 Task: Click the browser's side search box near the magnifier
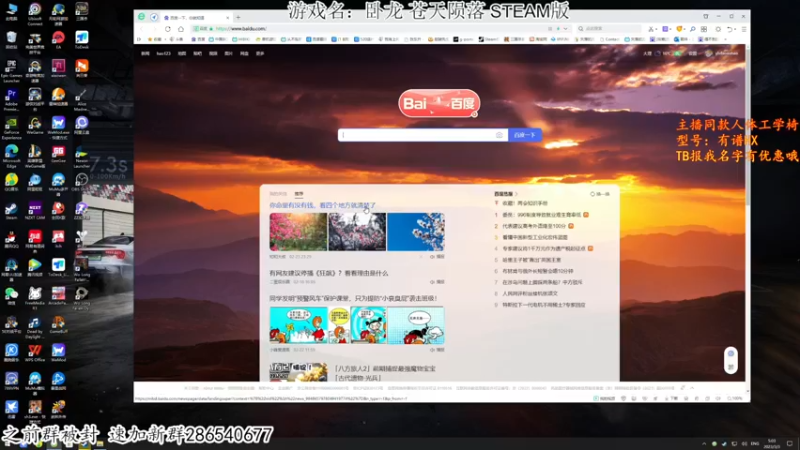coord(610,29)
